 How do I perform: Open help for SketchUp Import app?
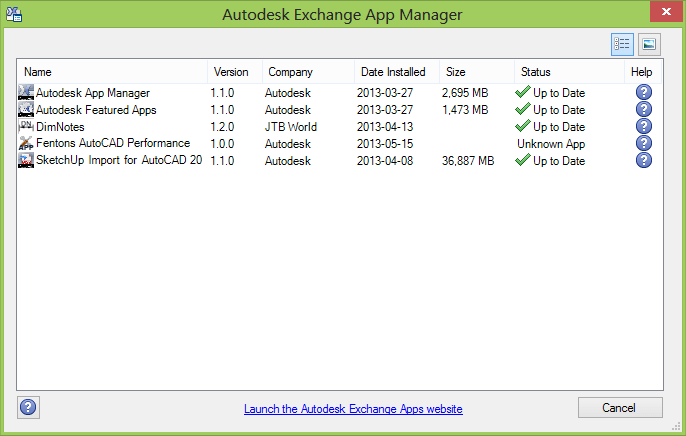[644, 160]
